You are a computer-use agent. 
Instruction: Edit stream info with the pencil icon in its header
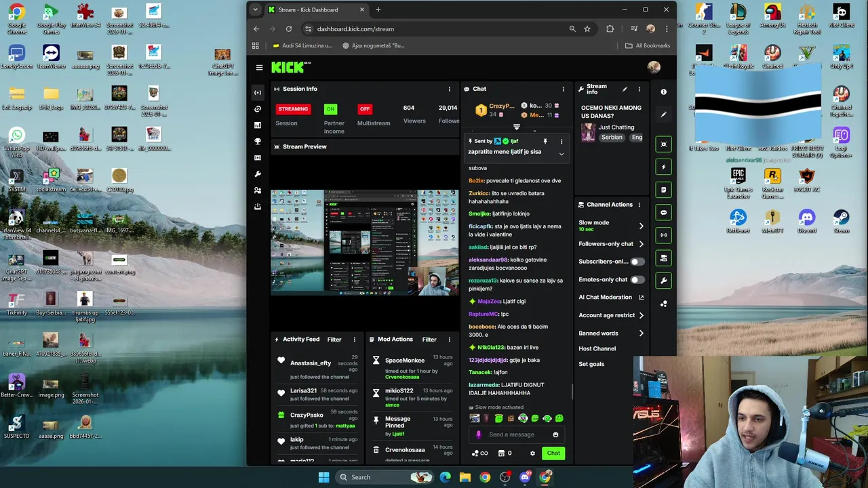[x=625, y=89]
